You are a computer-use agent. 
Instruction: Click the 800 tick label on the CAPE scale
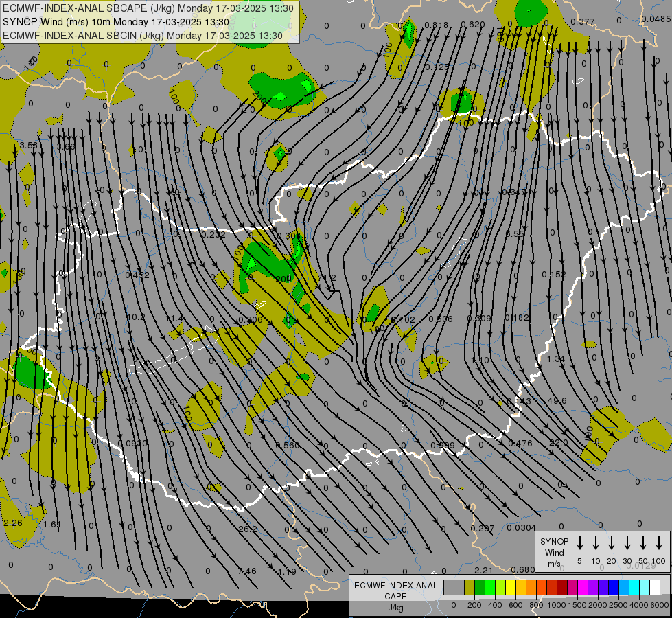(536, 605)
